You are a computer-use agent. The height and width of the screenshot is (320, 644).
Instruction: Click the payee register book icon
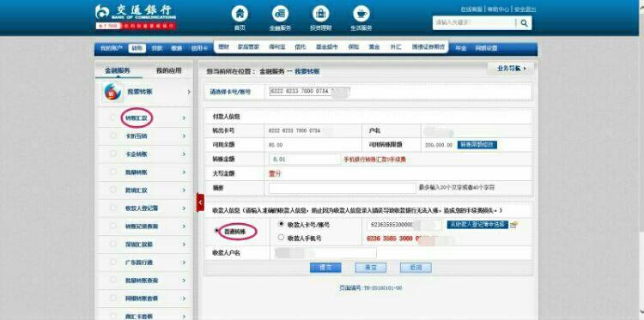513,225
